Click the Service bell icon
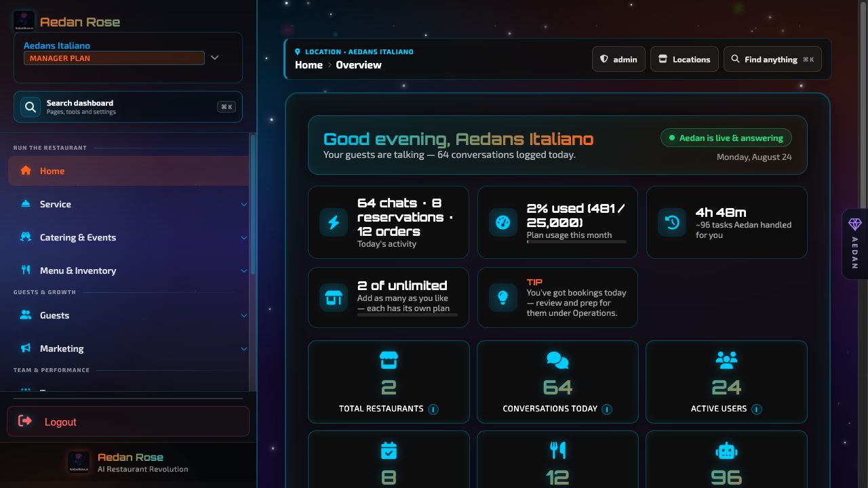The height and width of the screenshot is (488, 868). pyautogui.click(x=26, y=204)
